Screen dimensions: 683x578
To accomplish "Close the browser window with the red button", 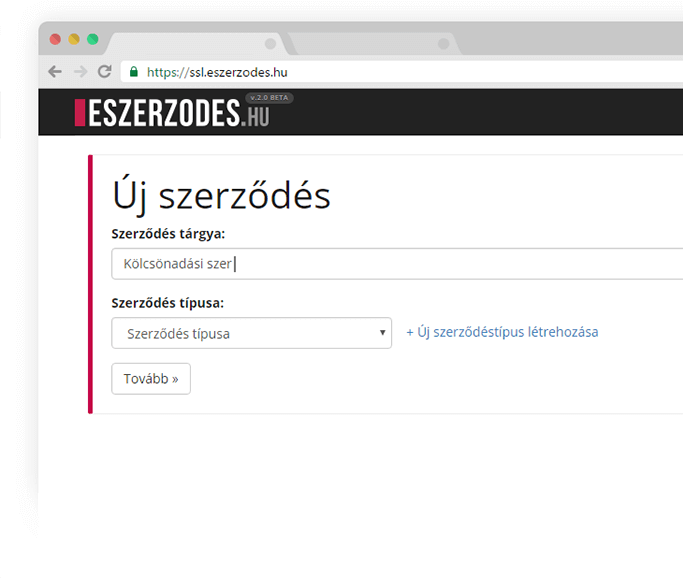I will click(x=55, y=39).
